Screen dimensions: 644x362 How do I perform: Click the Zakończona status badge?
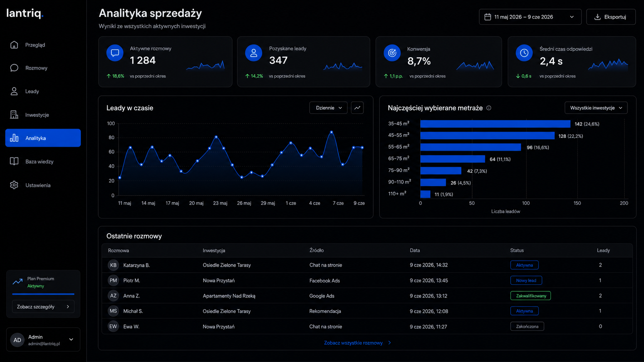coord(527,326)
